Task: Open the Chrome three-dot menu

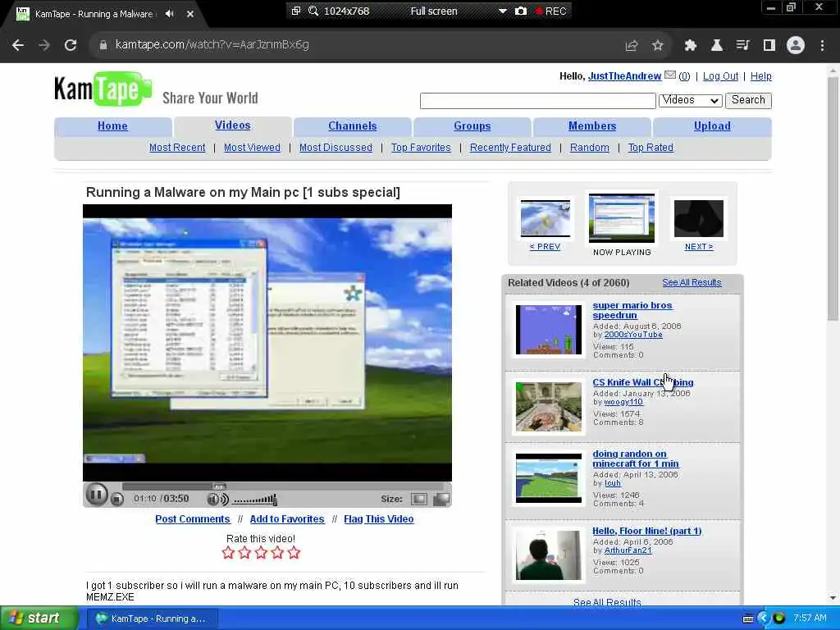Action: pos(822,46)
